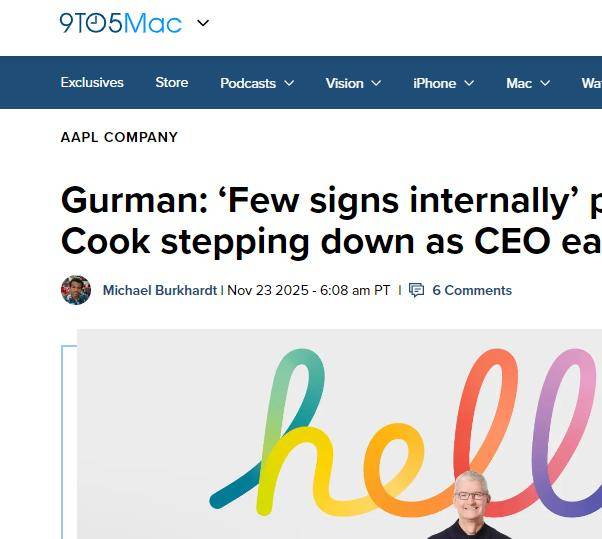The image size is (602, 539).
Task: Click the 9to5Mac site logo
Action: (120, 23)
